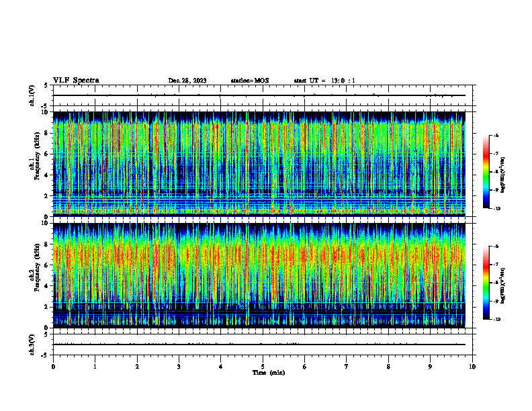Viewport: 532px width, 411px height.
Task: Click the "ch.3(V)" axis label
Action: point(32,345)
